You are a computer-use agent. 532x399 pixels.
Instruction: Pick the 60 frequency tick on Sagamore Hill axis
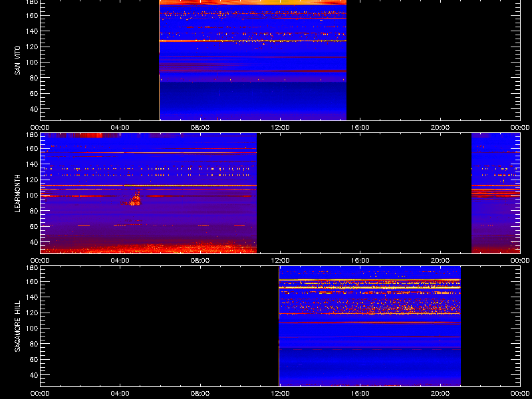pos(35,360)
